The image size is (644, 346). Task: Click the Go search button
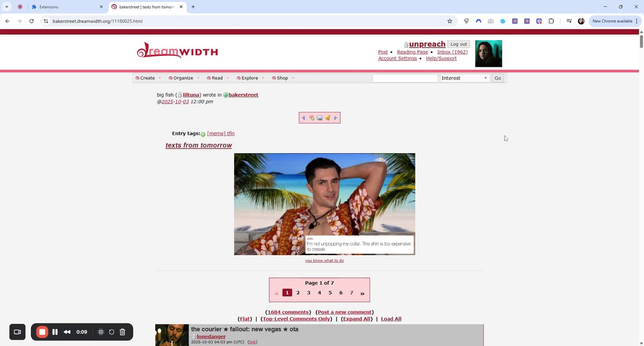497,78
